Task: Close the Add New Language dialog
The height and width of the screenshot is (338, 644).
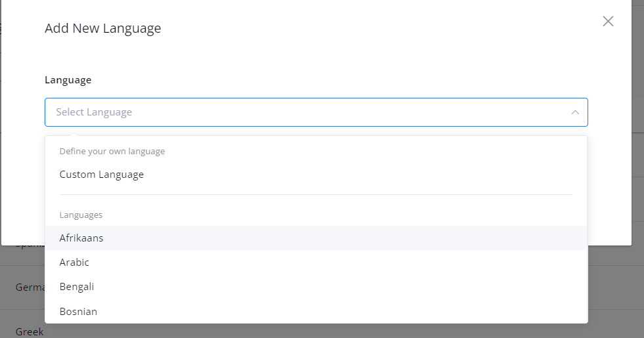Action: (608, 22)
